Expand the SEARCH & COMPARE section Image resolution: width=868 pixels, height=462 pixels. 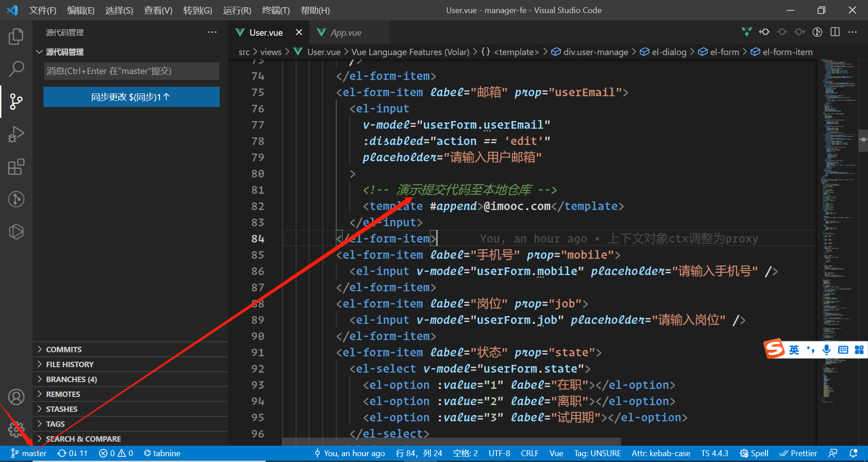point(130,439)
